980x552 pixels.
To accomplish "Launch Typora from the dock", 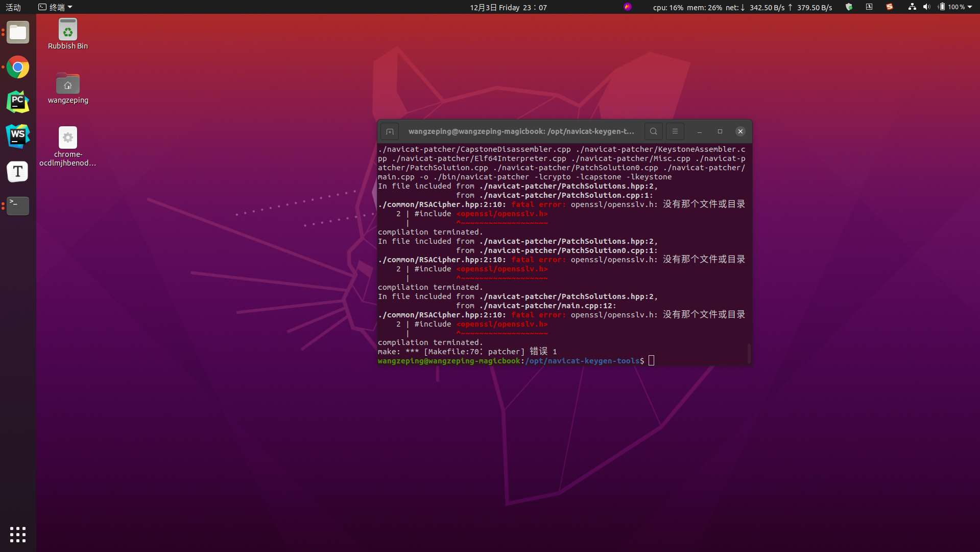I will click(18, 171).
